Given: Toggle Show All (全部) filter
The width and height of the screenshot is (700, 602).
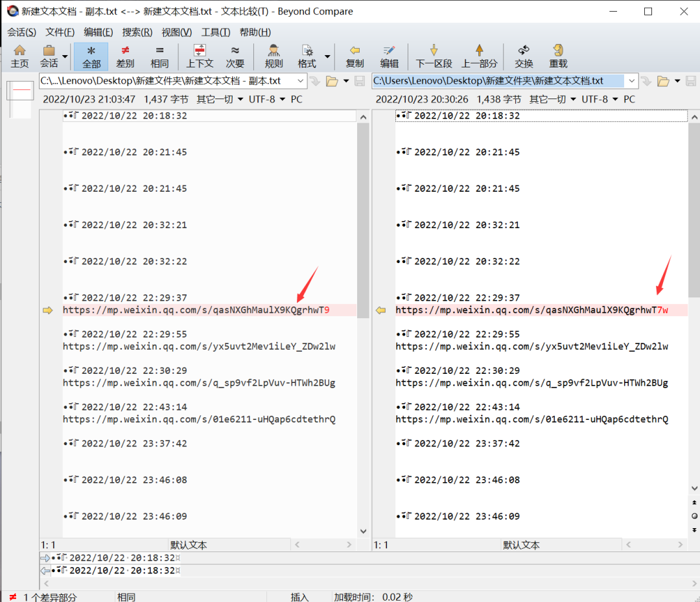Looking at the screenshot, I should click(91, 56).
